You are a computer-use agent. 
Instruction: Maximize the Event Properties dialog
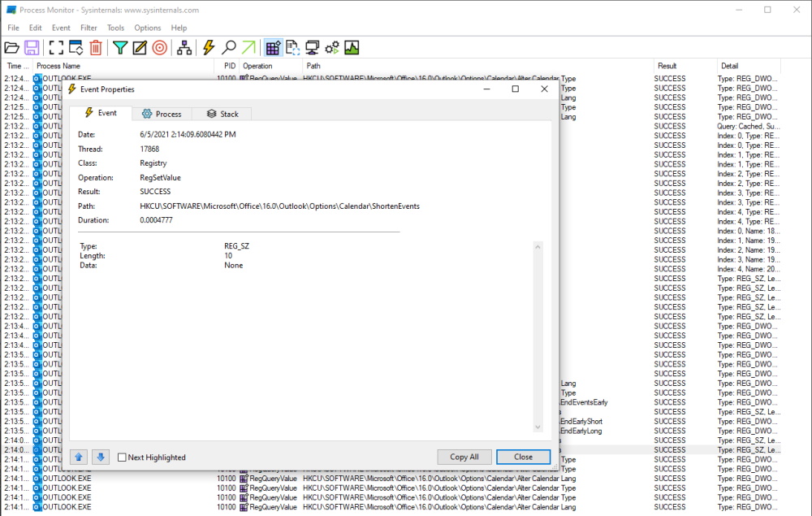click(x=516, y=89)
